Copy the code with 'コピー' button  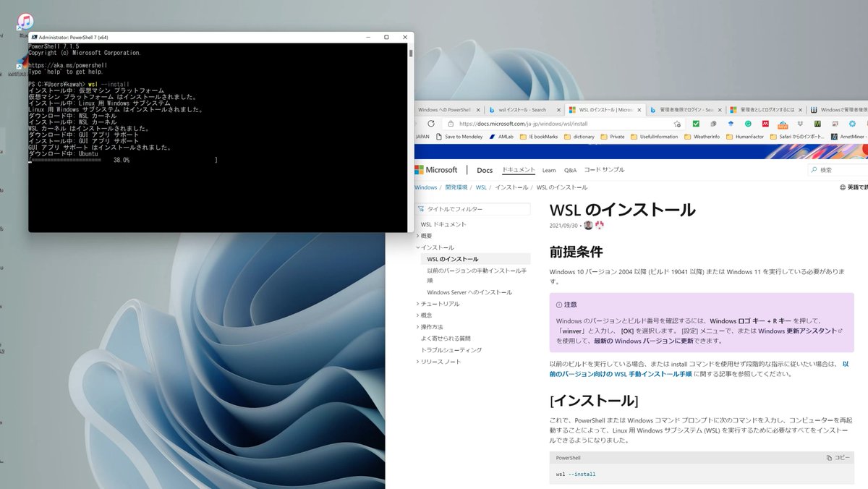click(839, 458)
